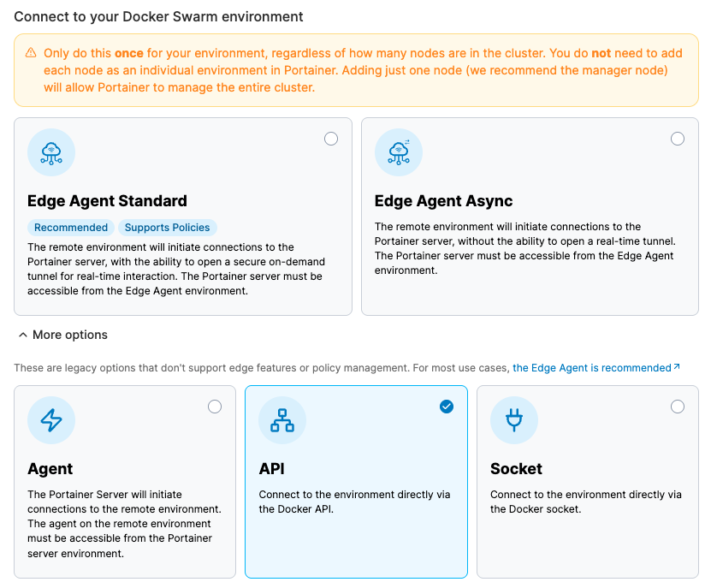This screenshot has width=711, height=588.
Task: Open the Edge Agent is recommended link
Action: click(x=591, y=368)
